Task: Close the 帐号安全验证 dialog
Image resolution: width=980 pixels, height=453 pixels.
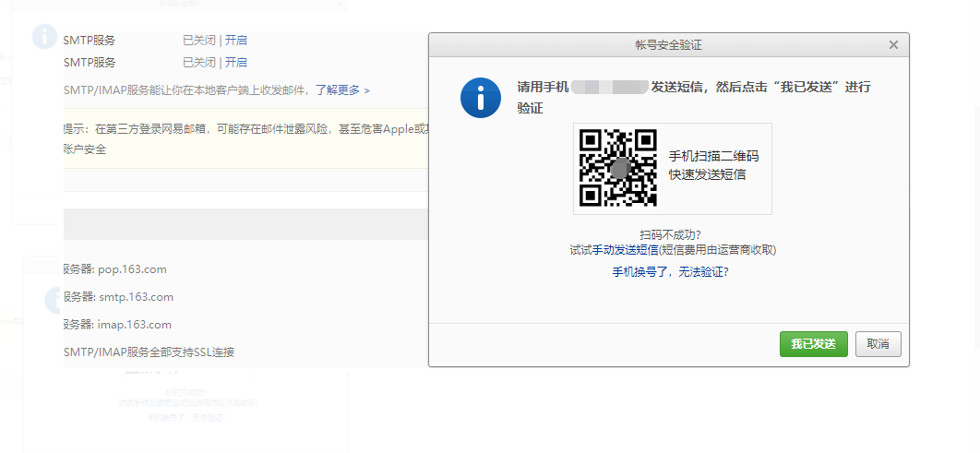Action: click(894, 45)
